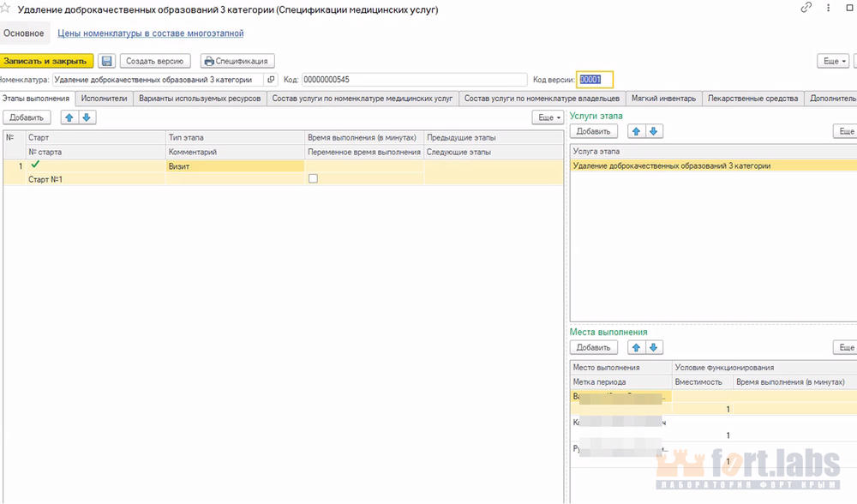This screenshot has height=504, width=857.
Task: Move service up in Услуги этапа panel
Action: tap(636, 131)
